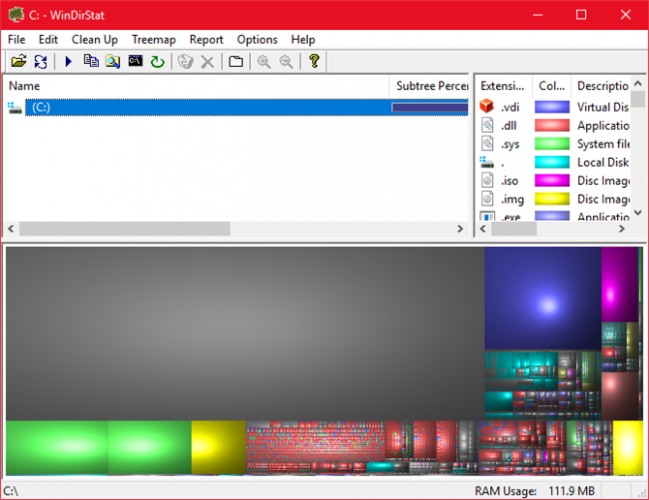649x500 pixels.
Task: Click the RAM Usage 111.9 MB status text
Action: click(534, 491)
